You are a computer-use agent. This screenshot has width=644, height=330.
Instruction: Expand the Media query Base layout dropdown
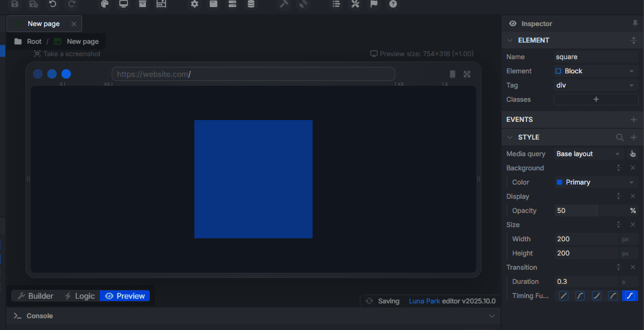(x=588, y=154)
